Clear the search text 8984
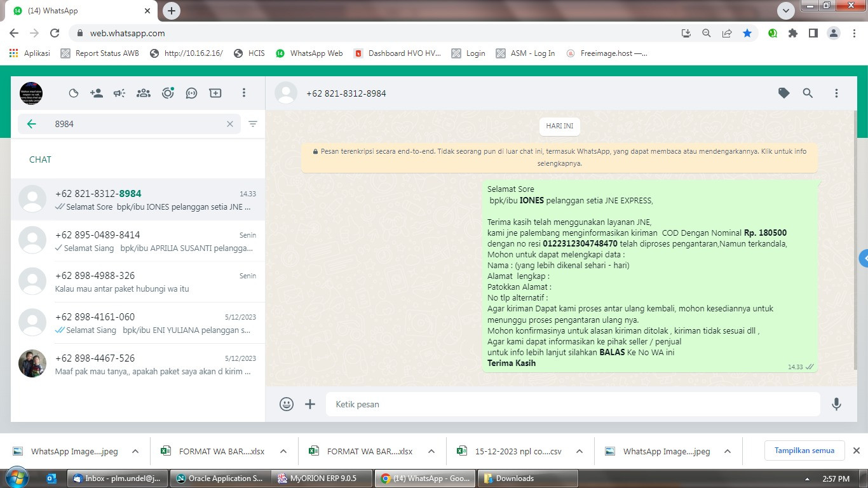868x488 pixels. click(230, 124)
